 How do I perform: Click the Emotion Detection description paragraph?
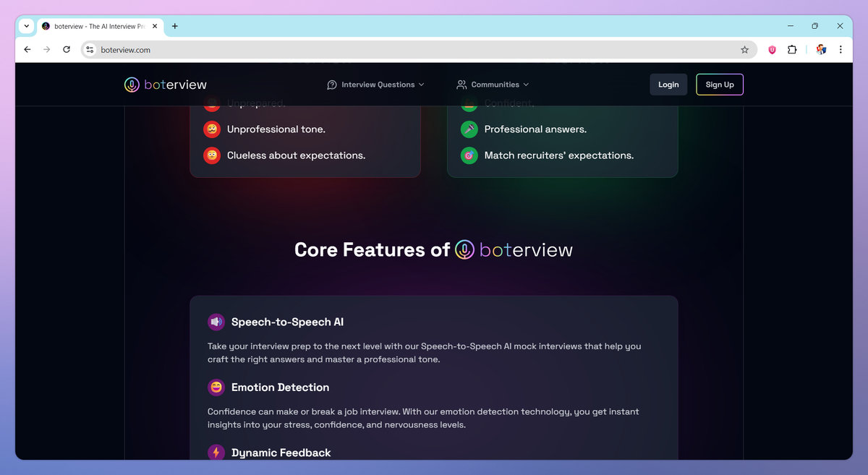point(423,418)
